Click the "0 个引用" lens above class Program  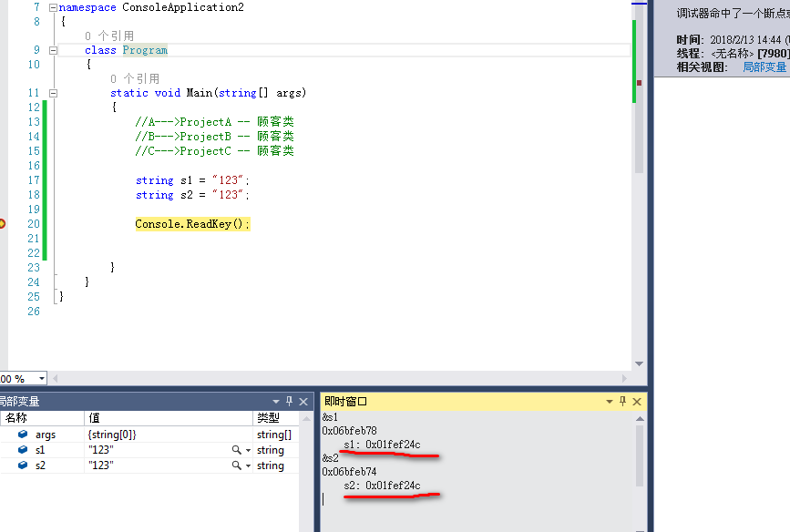pos(109,36)
